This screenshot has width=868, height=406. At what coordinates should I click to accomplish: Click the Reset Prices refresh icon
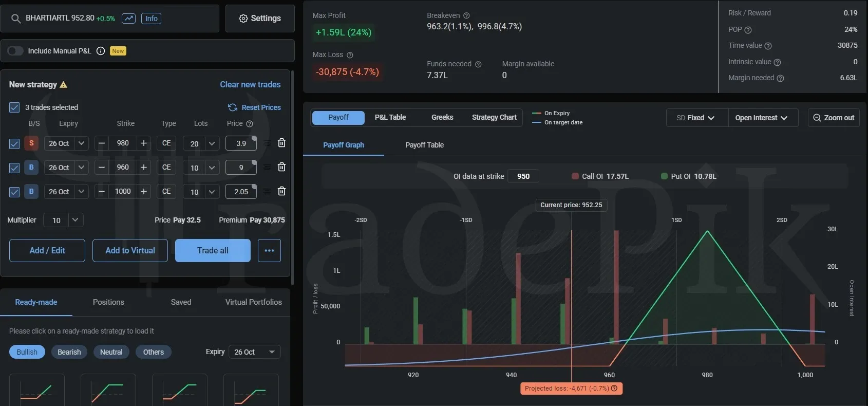coord(233,107)
